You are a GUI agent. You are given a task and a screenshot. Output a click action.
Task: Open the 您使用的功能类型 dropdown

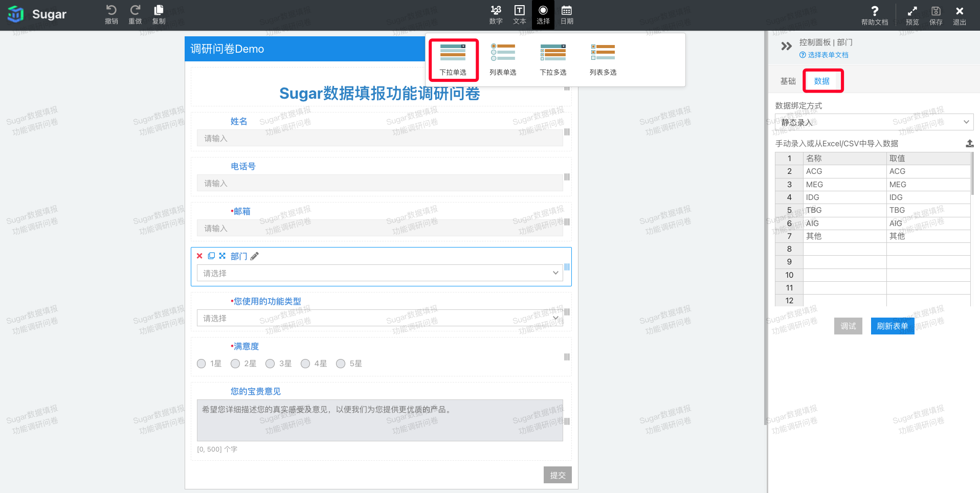click(380, 318)
